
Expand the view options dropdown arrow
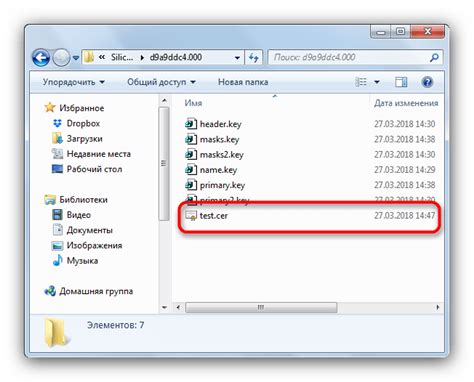pyautogui.click(x=377, y=82)
